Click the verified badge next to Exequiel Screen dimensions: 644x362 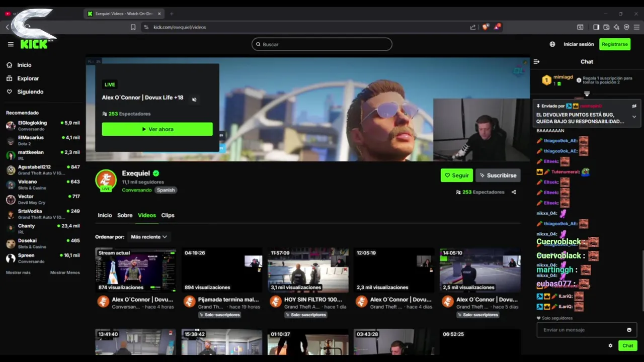click(156, 173)
